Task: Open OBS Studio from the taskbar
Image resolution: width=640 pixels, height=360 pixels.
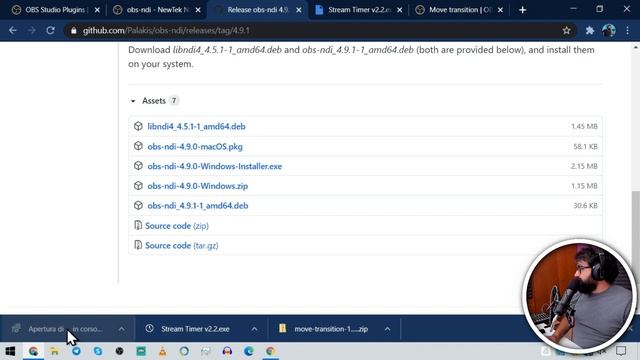Action: 119,351
